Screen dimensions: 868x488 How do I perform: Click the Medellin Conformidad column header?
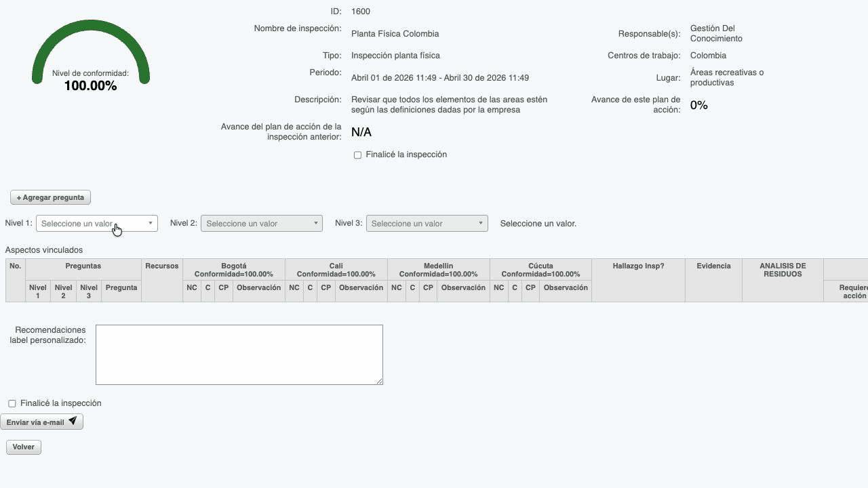coord(439,270)
